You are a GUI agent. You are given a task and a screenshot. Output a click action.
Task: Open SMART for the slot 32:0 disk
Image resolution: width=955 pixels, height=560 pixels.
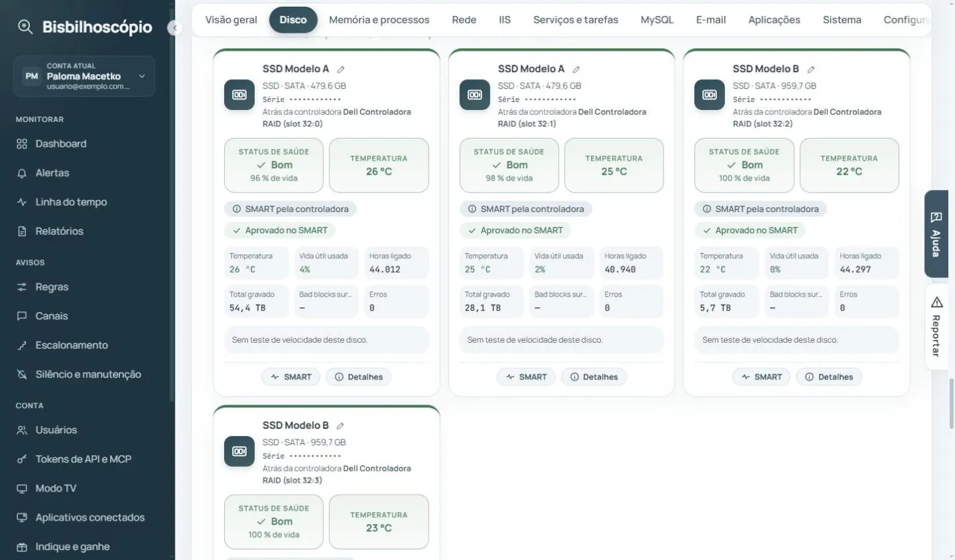point(291,377)
